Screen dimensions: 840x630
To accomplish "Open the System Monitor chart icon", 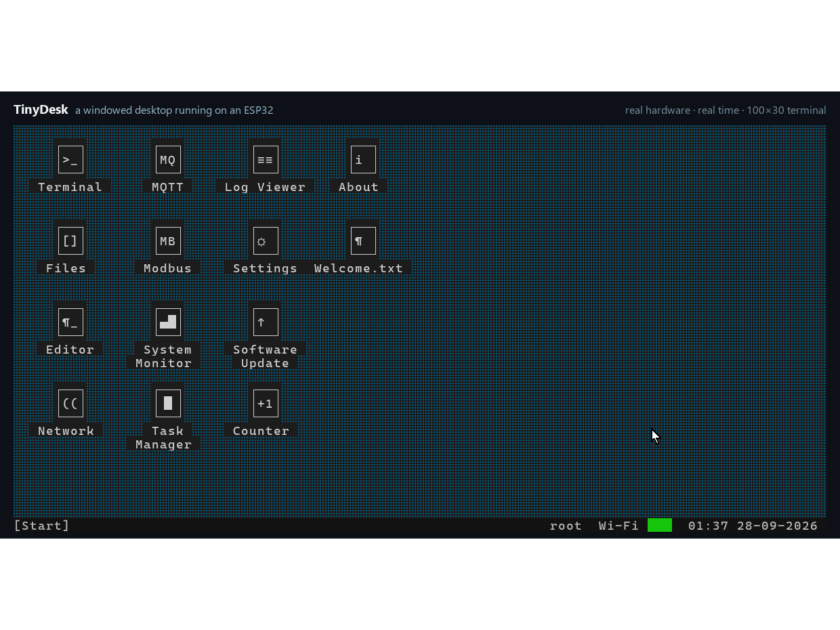I will [x=168, y=322].
